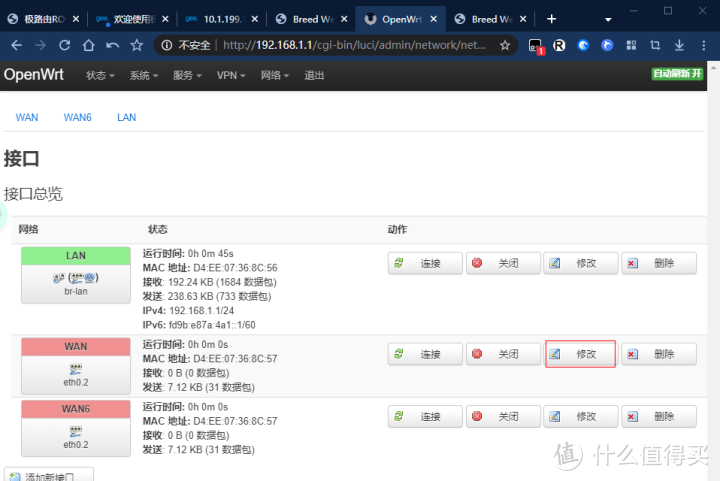Image resolution: width=720 pixels, height=481 pixels.
Task: Click 修改 button for WAN6 interface
Action: [581, 416]
